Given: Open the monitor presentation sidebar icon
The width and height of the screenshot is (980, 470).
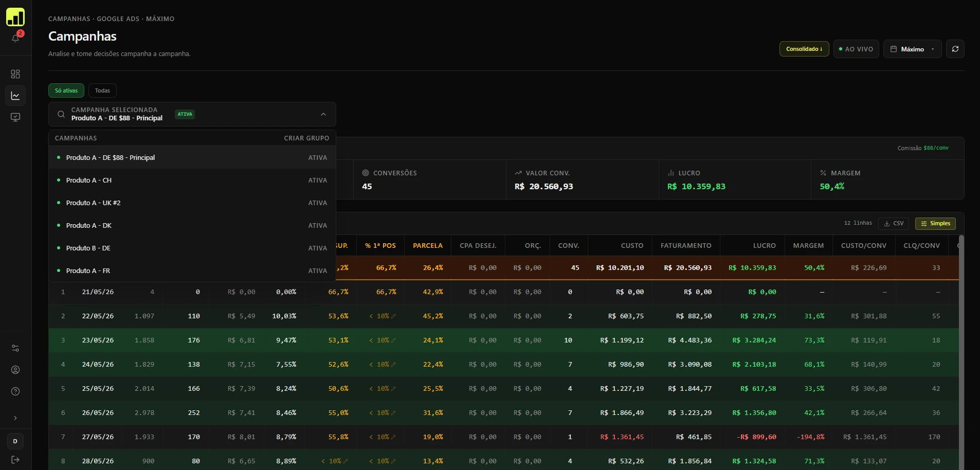Looking at the screenshot, I should pyautogui.click(x=15, y=117).
